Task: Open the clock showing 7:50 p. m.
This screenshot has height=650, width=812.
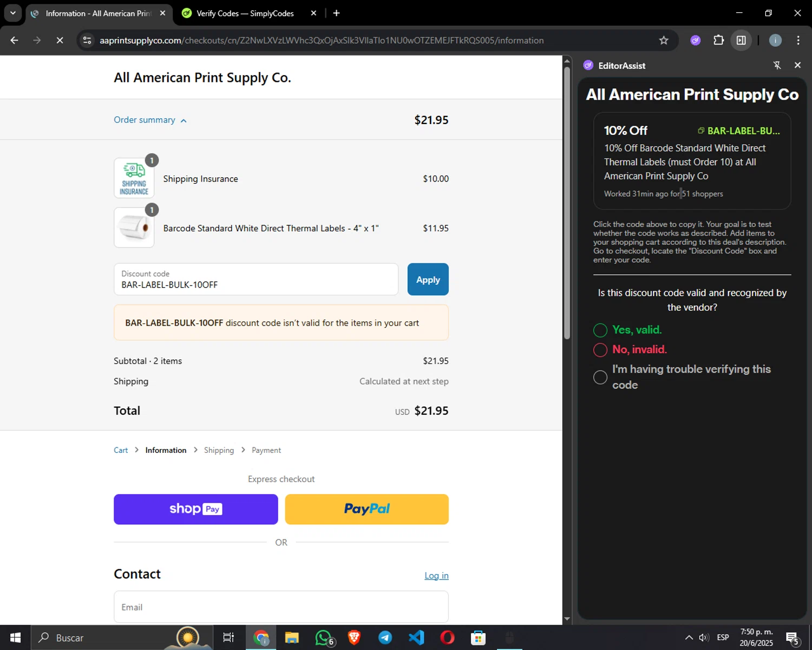Action: tap(756, 638)
